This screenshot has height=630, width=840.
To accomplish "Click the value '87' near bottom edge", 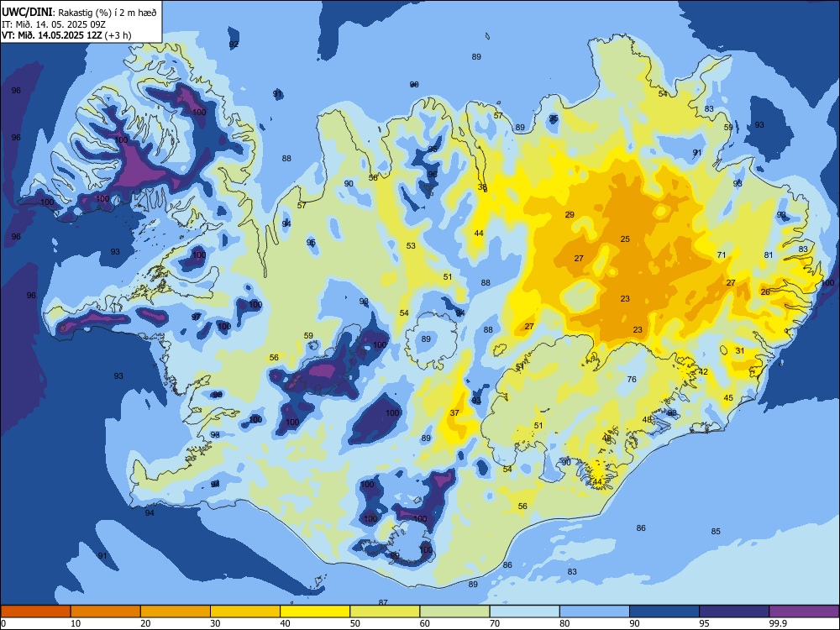I will point(383,602).
